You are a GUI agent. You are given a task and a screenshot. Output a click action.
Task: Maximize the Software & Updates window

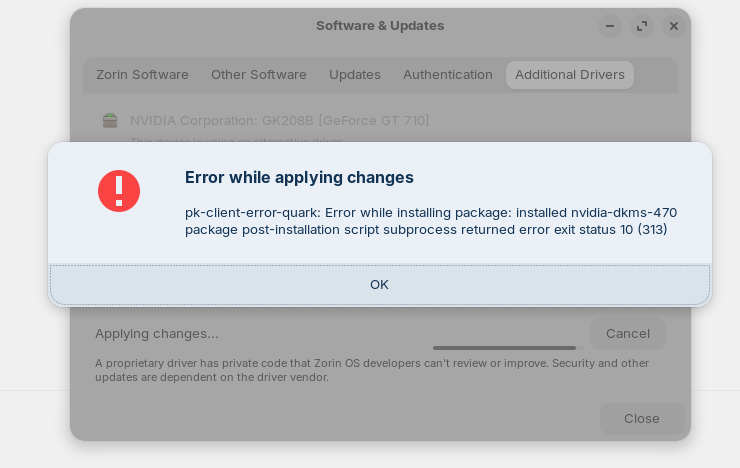point(642,26)
